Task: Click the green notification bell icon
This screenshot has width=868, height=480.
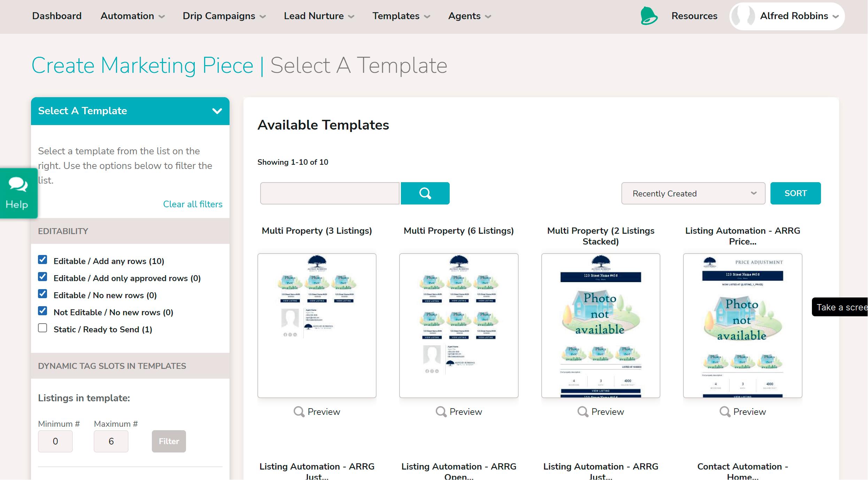Action: coord(649,16)
